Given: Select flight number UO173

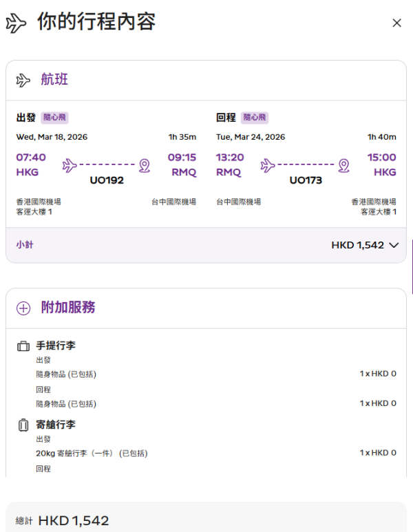Looking at the screenshot, I should click(306, 180).
